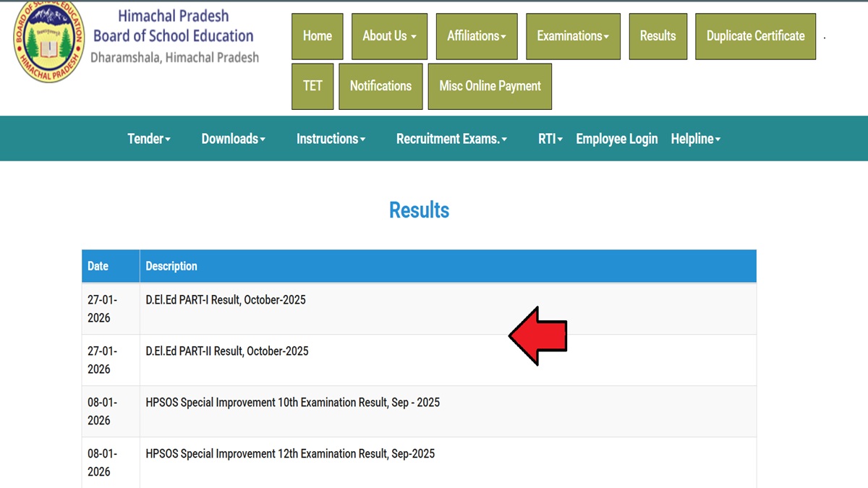Click Misc Online Payment
Viewport: 868px width, 488px height.
490,85
